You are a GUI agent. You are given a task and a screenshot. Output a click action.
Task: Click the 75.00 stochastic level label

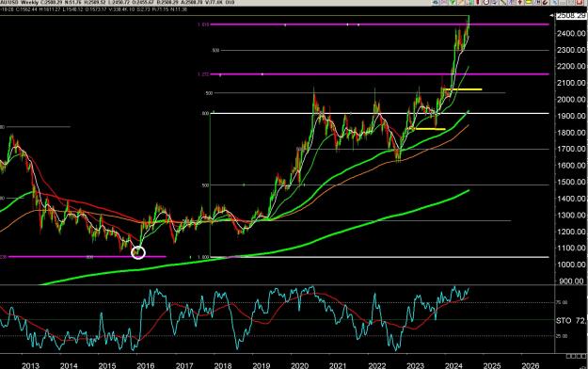pyautogui.click(x=562, y=302)
